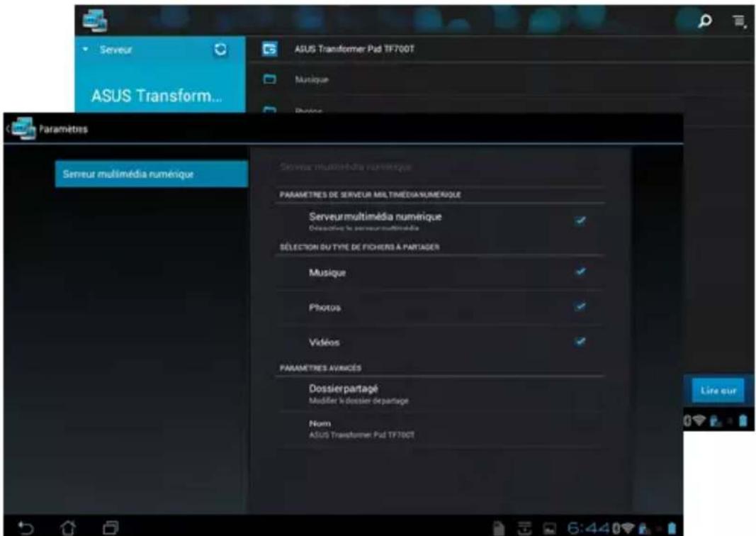Tap the ASUS Transformer Pad TF700T header

[354, 49]
